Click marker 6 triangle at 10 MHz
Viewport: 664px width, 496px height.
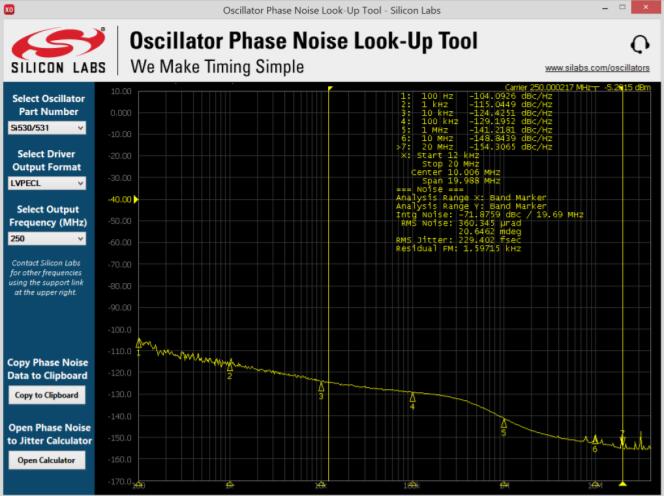595,439
